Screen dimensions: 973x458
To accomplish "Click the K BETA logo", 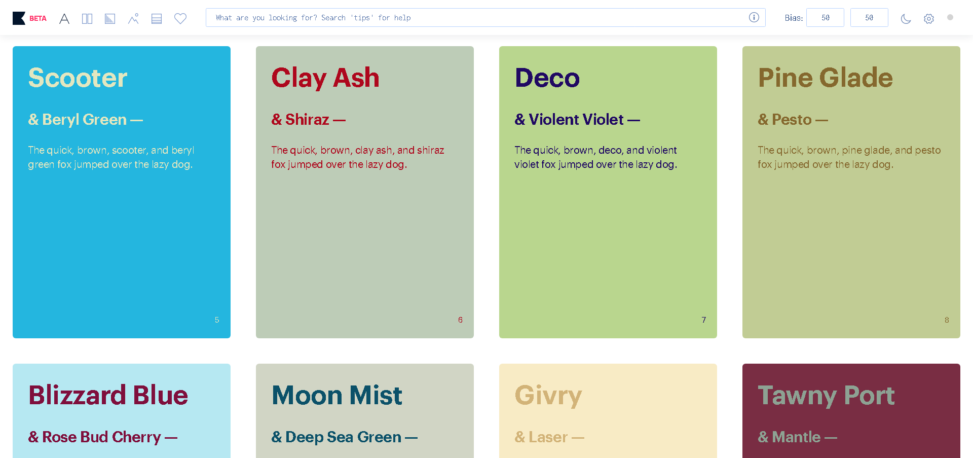I will 30,18.
